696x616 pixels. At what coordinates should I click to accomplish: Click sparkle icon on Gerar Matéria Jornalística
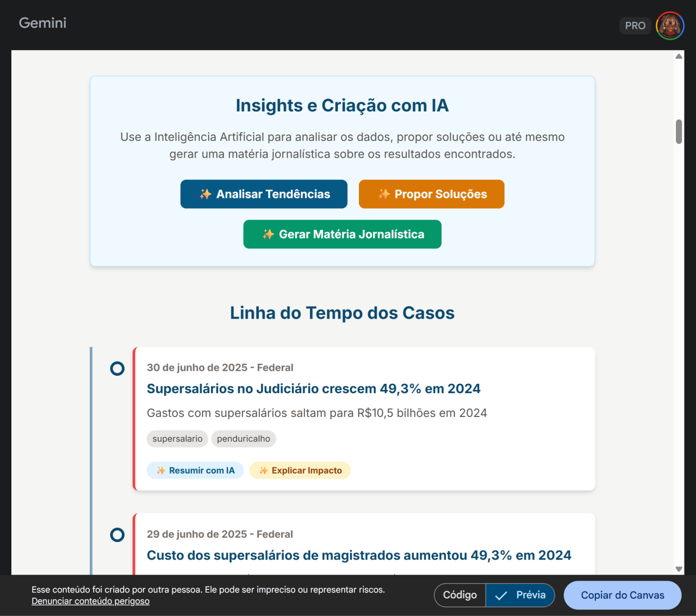click(x=268, y=234)
